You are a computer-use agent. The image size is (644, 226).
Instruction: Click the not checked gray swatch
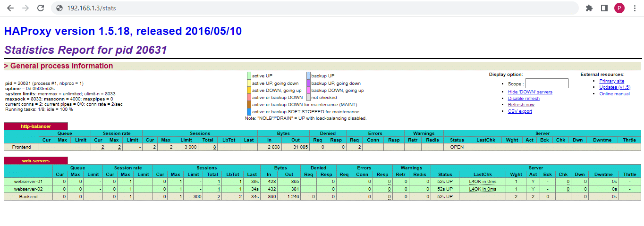308,97
